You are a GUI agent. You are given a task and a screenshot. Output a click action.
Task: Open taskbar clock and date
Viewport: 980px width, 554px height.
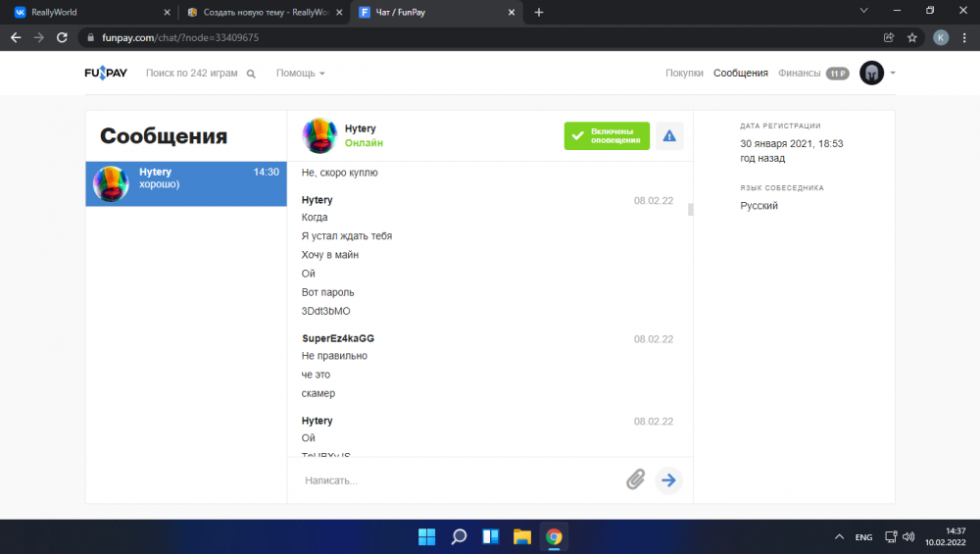point(946,536)
